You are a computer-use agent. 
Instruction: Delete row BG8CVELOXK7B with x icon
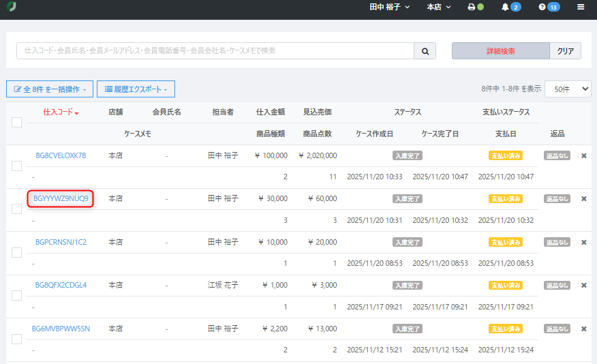point(583,155)
